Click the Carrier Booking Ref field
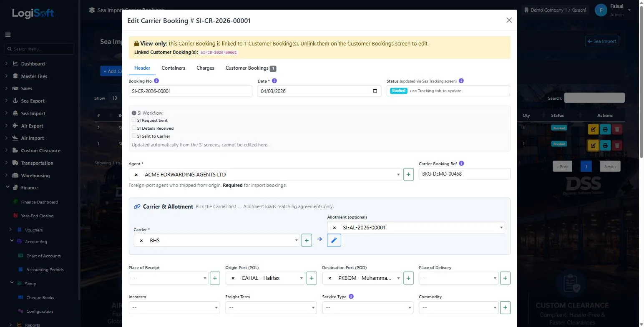 pos(464,174)
